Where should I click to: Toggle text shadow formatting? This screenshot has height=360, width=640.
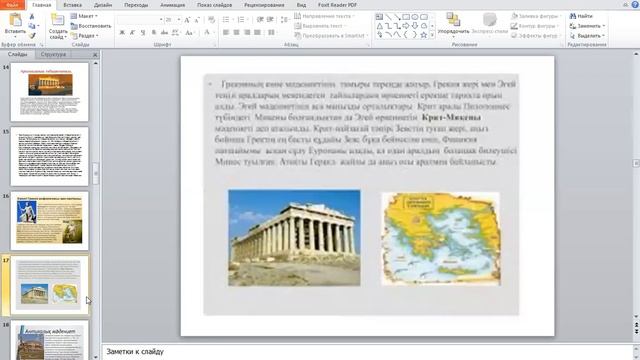(153, 32)
